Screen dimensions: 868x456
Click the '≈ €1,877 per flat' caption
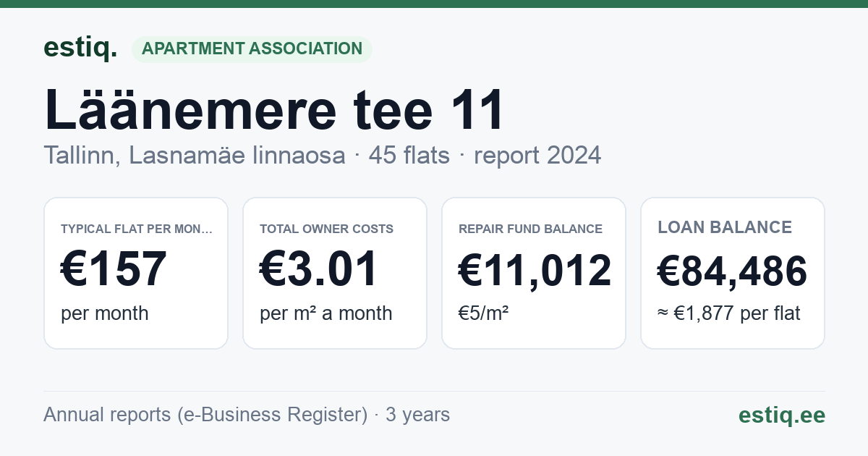click(x=729, y=314)
